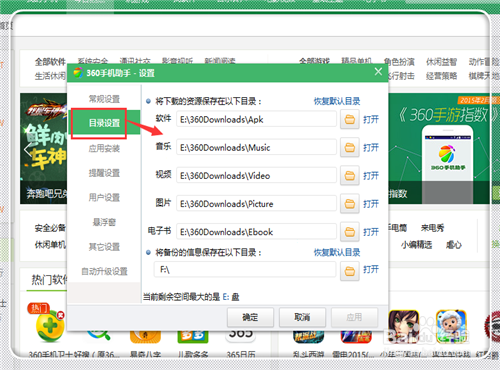Select 自动升级设置 in settings sidebar

[104, 271]
